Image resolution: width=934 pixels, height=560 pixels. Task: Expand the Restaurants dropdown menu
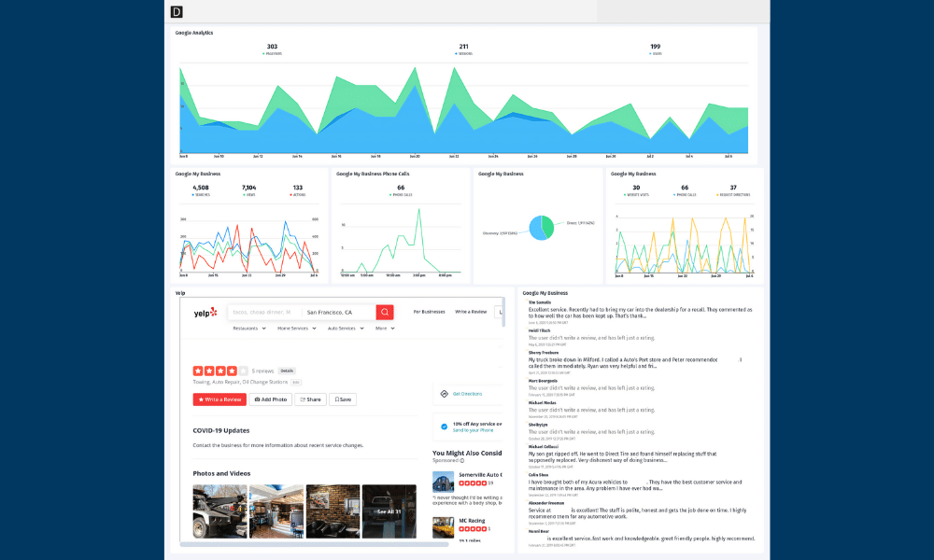point(249,329)
